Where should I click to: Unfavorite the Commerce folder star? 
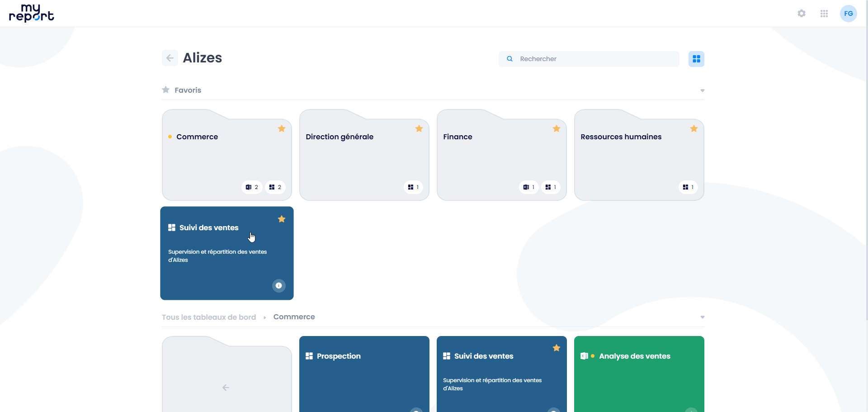click(x=282, y=129)
